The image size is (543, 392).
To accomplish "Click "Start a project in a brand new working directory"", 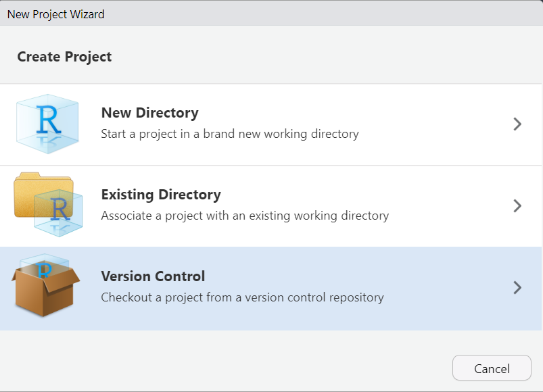I will click(229, 134).
